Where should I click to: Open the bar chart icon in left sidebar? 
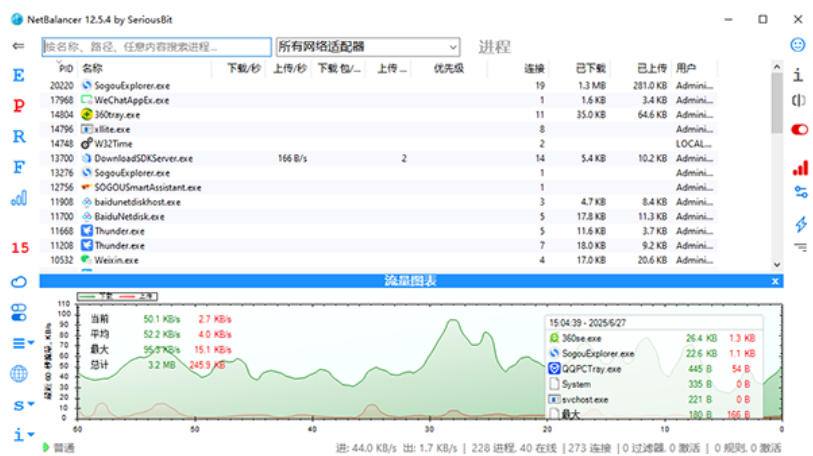(18, 198)
